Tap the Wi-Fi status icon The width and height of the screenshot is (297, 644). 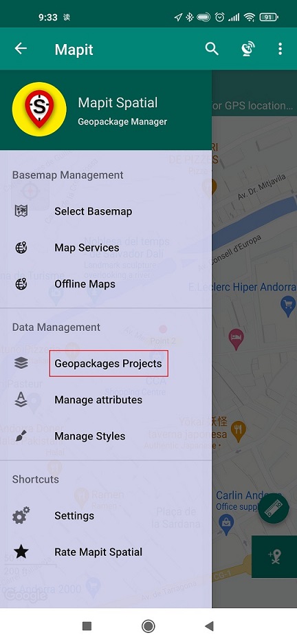(x=249, y=17)
